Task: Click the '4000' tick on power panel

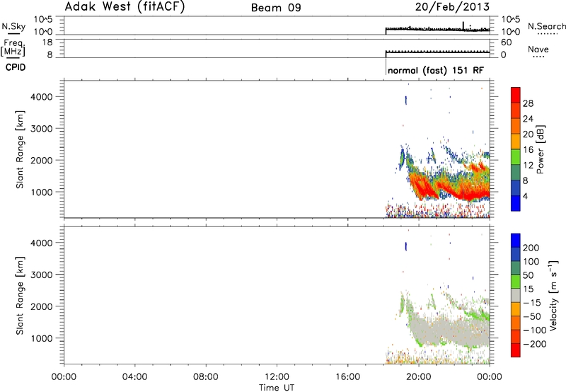Action: point(41,97)
